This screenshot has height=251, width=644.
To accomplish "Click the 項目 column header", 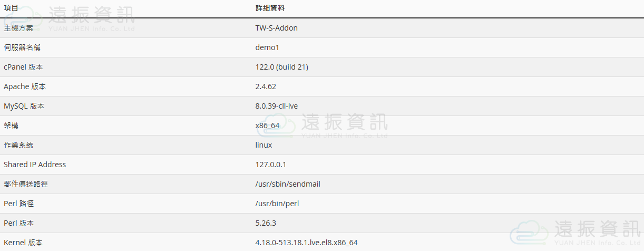I will [x=11, y=8].
